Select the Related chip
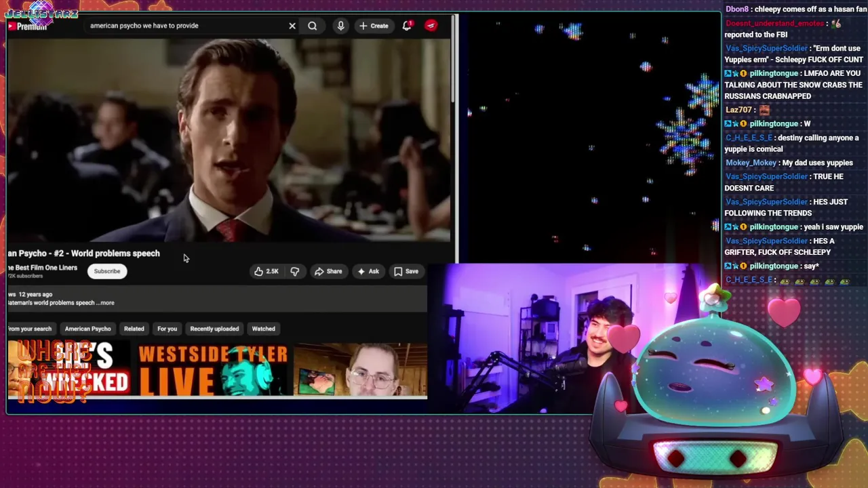 coord(134,329)
